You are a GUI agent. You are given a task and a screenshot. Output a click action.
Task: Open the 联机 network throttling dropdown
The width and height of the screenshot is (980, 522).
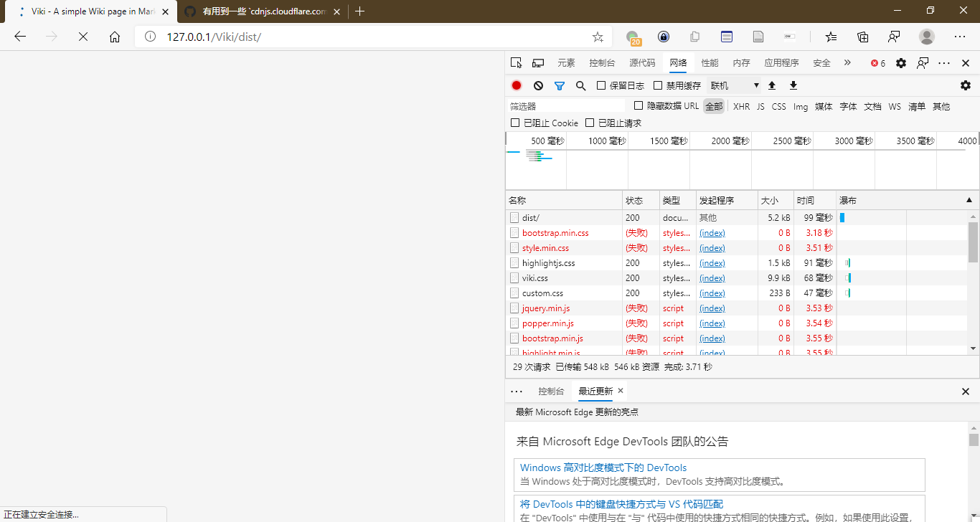click(733, 85)
